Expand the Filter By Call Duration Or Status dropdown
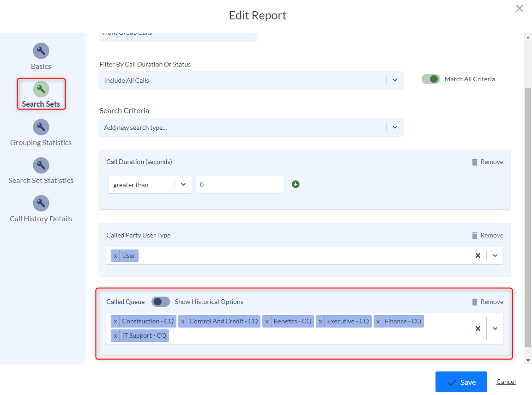 pyautogui.click(x=395, y=80)
